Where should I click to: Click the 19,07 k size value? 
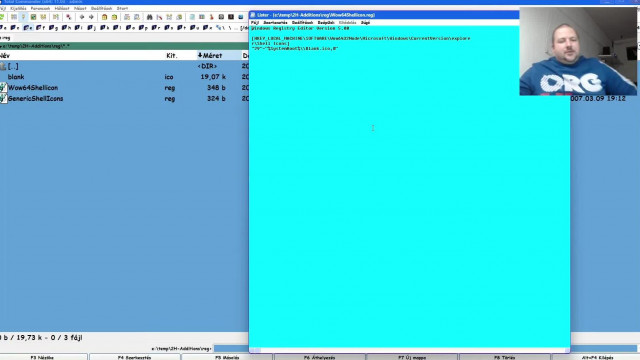click(x=213, y=77)
